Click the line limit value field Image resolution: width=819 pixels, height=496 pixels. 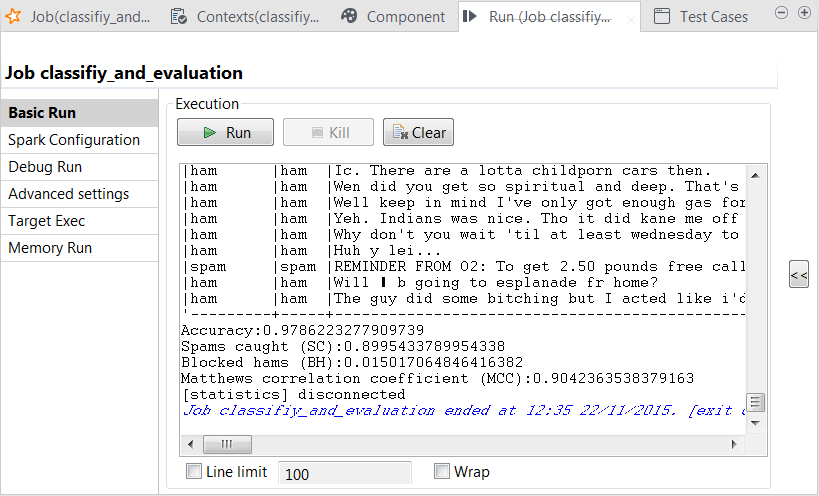pos(345,474)
